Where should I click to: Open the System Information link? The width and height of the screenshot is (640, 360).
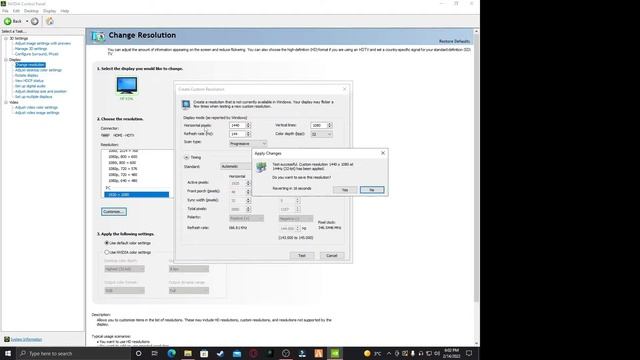pos(26,340)
